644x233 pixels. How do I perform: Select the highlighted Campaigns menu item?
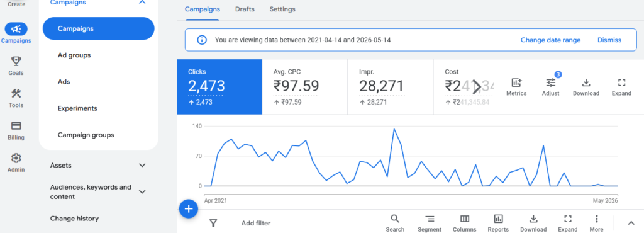point(99,29)
